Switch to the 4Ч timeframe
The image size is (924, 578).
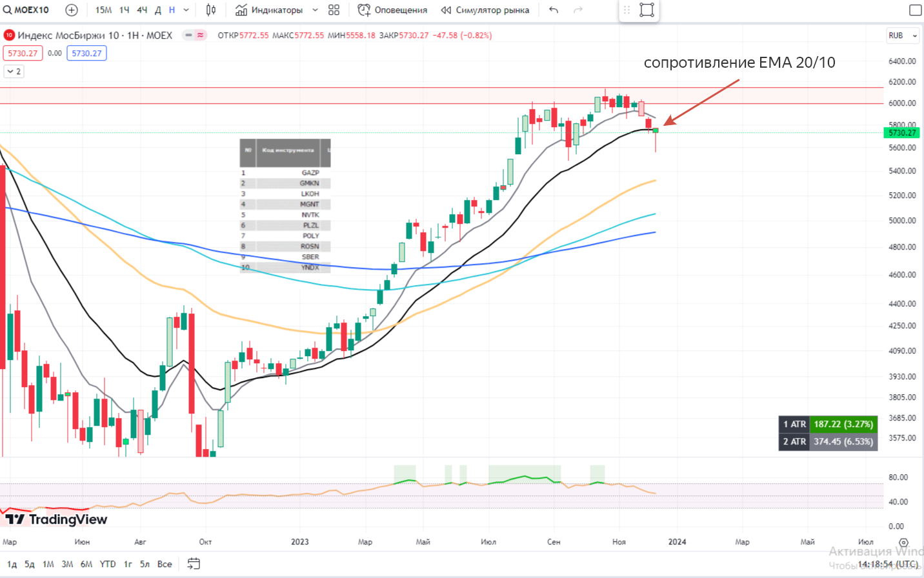click(x=142, y=10)
